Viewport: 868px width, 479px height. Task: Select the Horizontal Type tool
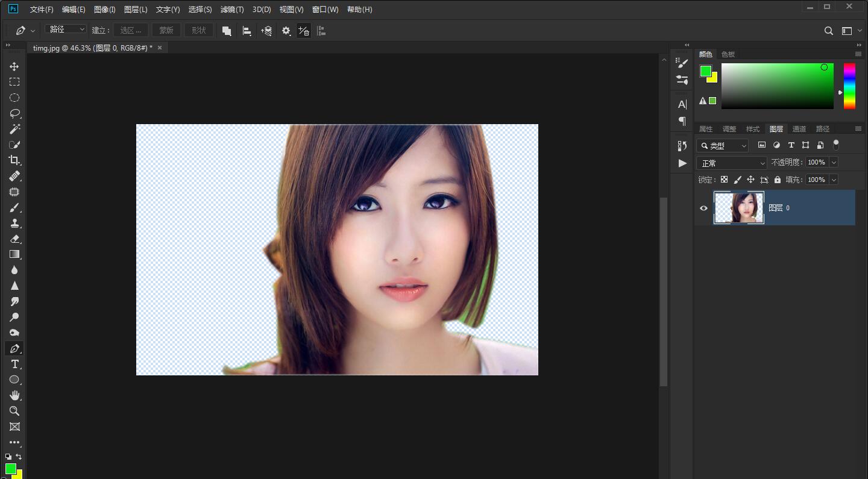[14, 364]
